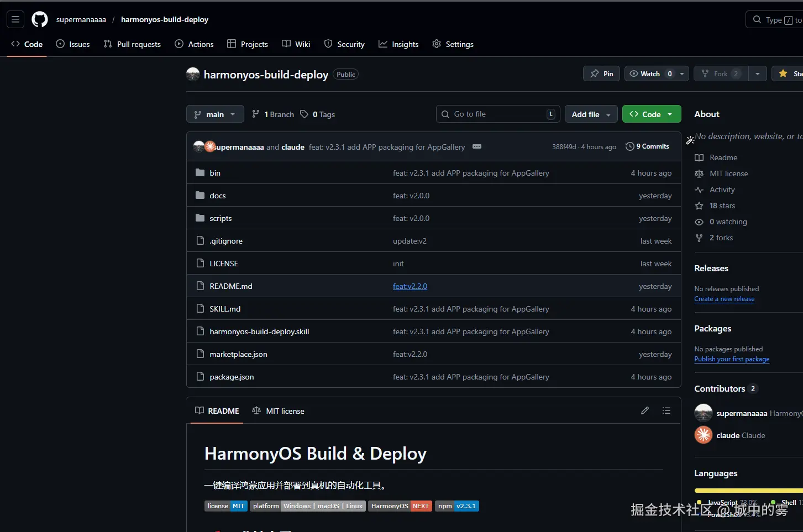Open the .gitignore file
This screenshot has height=532, width=803.
point(226,241)
